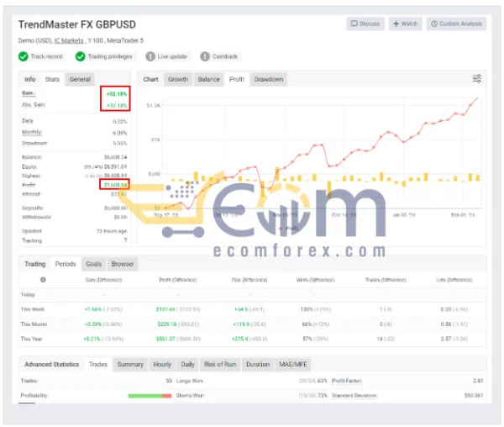The height and width of the screenshot is (427, 504).
Task: Click the 'Deposits' stat label
Action: click(x=33, y=208)
